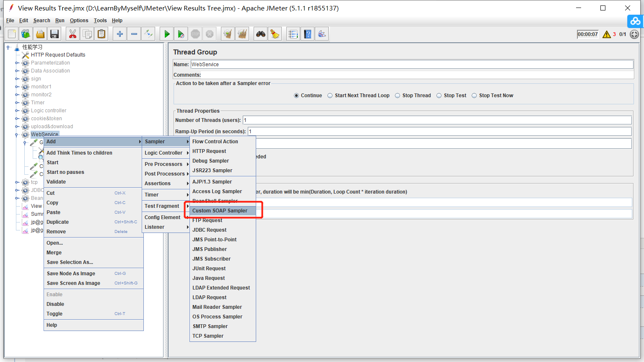This screenshot has height=362, width=644.
Task: Open the File menu
Action: click(10, 21)
